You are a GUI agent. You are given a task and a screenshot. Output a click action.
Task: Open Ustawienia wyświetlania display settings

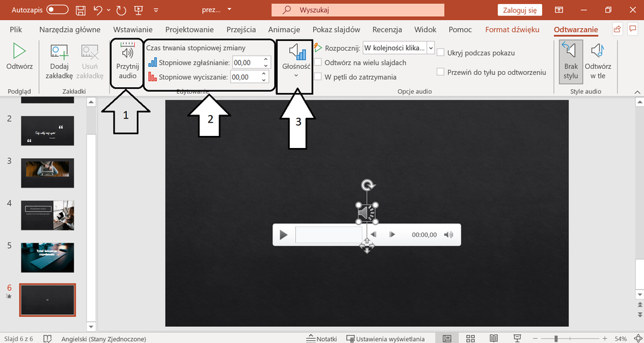tap(385, 339)
